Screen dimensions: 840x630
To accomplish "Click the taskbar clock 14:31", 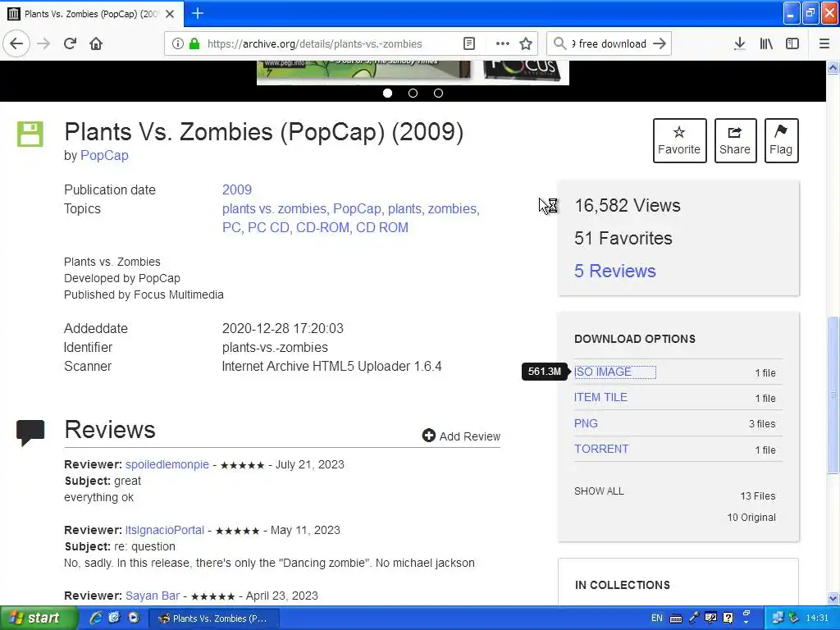I will [x=817, y=618].
